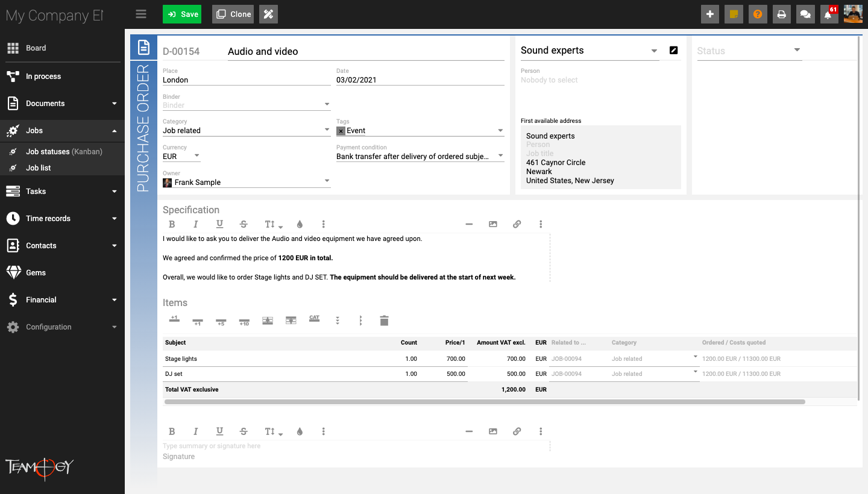The width and height of the screenshot is (868, 494).
Task: Open the Owner dropdown with Frank Sample
Action: 247,182
